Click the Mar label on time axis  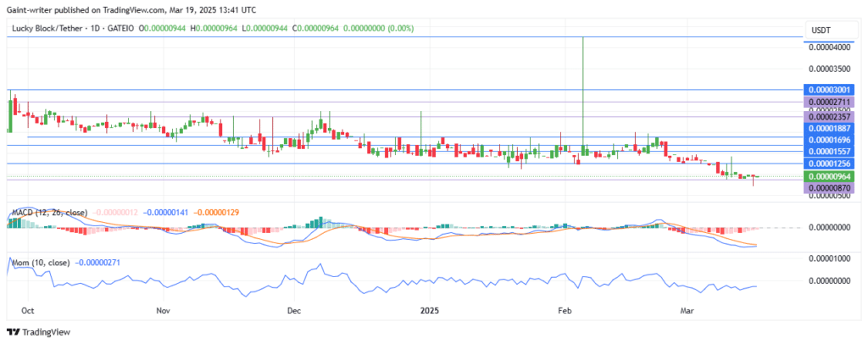(x=687, y=311)
